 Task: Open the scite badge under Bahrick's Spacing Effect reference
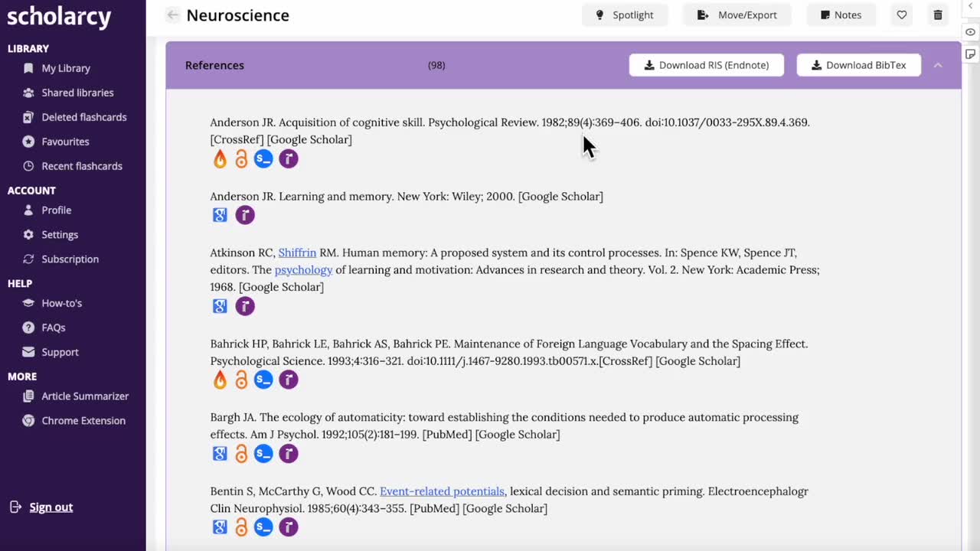point(263,380)
